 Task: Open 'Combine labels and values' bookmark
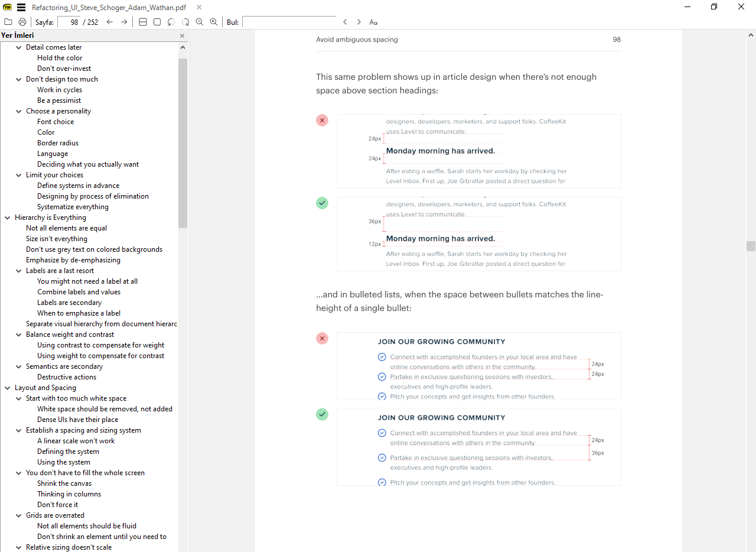(x=79, y=292)
